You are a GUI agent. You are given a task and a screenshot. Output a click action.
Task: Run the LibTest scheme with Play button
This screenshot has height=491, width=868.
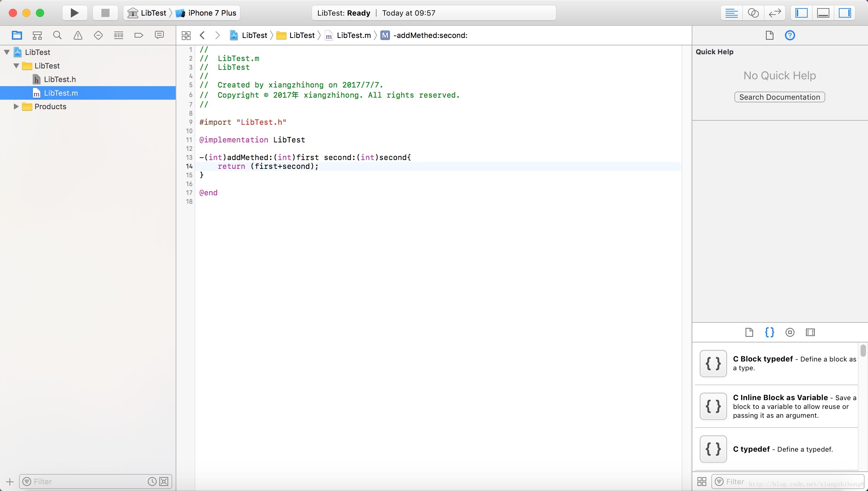(75, 13)
